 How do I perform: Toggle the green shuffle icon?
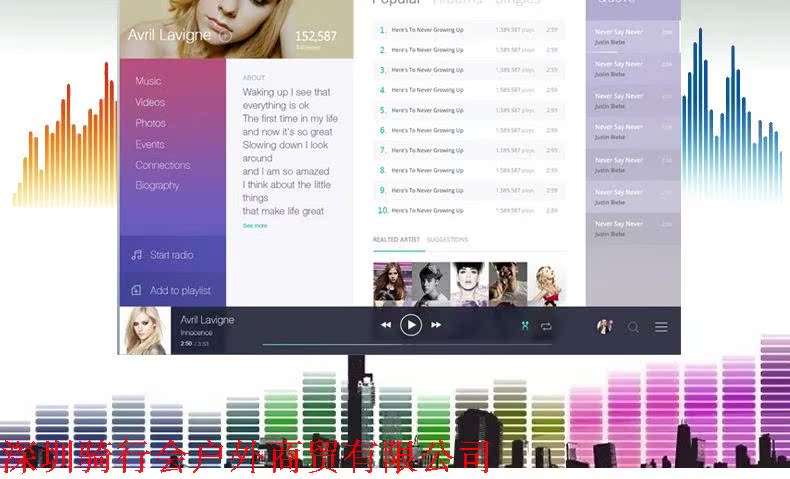(525, 326)
